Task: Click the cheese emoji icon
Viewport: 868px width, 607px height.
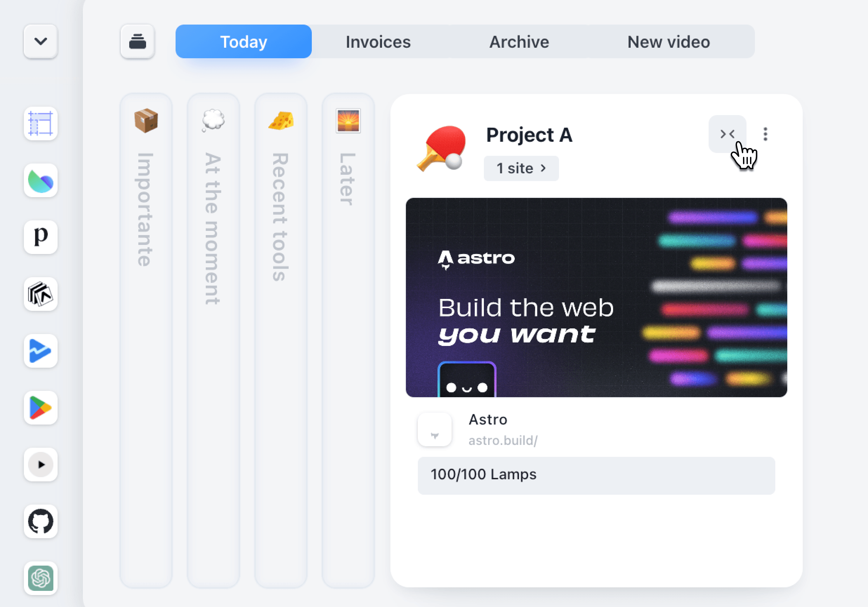Action: [281, 120]
